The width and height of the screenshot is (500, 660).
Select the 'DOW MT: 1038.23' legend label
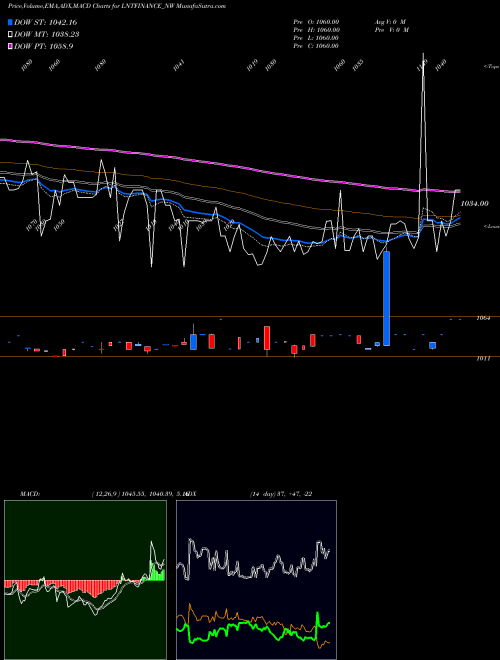47,35
